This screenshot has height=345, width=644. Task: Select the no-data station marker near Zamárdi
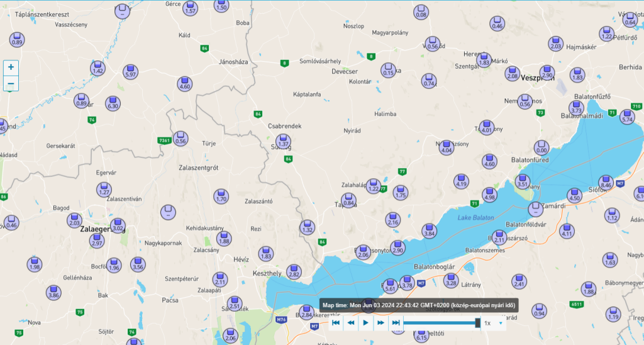pyautogui.click(x=535, y=208)
